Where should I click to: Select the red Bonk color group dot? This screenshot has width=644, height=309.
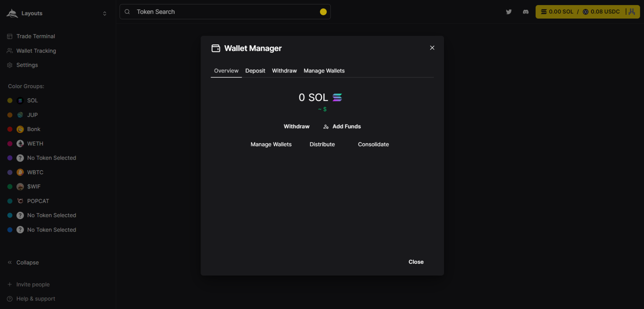pyautogui.click(x=10, y=129)
